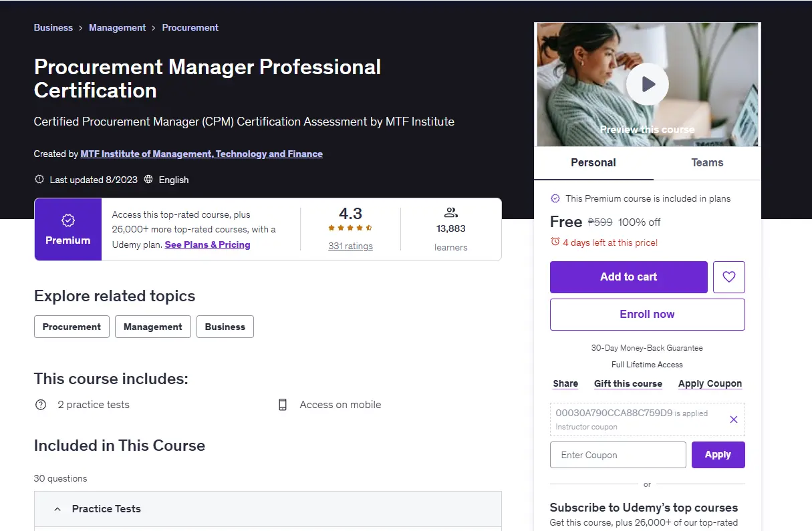The height and width of the screenshot is (531, 812).
Task: Click the 30 questions text
Action: point(61,479)
